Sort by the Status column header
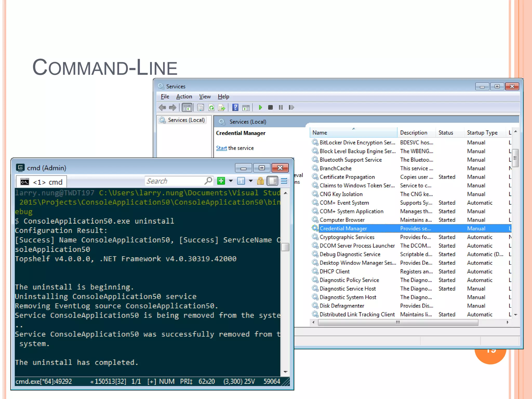The image size is (532, 399). click(450, 133)
